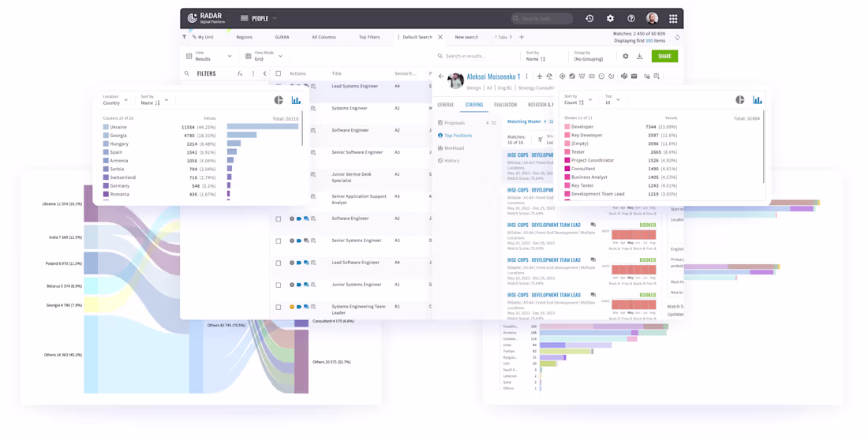Expand the 7 Tabs overflow chevron
Viewport: 868px width, 440px height.
pyautogui.click(x=511, y=37)
